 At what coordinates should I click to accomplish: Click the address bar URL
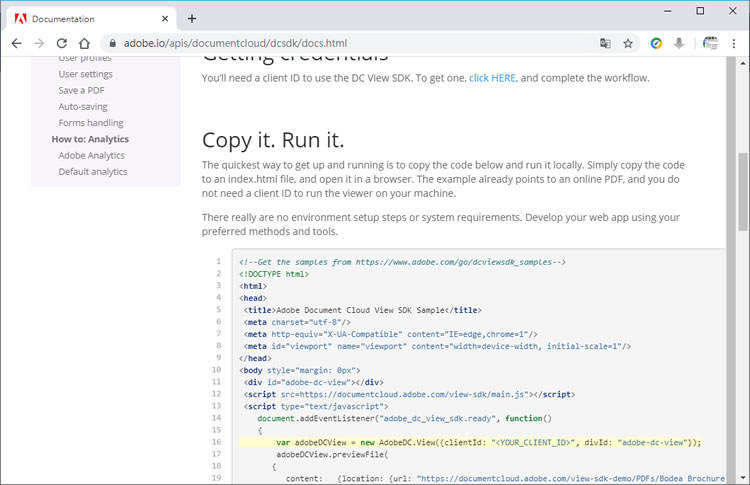(x=235, y=44)
